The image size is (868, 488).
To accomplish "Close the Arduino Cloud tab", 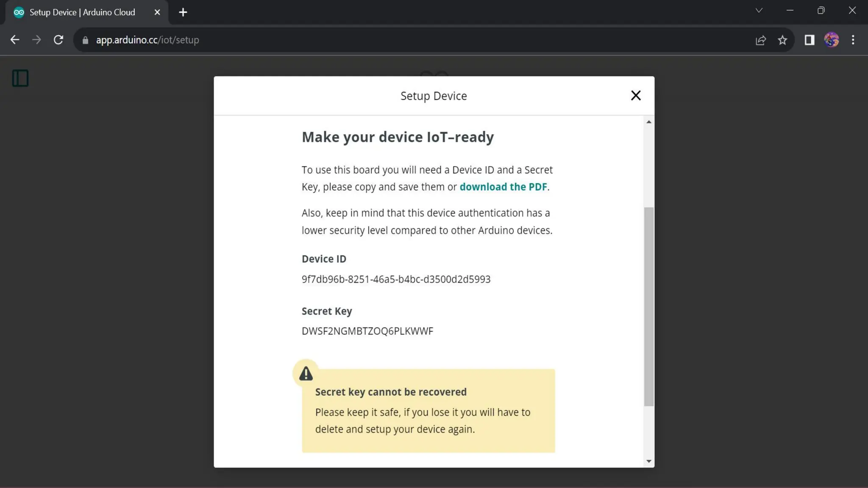I will [x=157, y=12].
